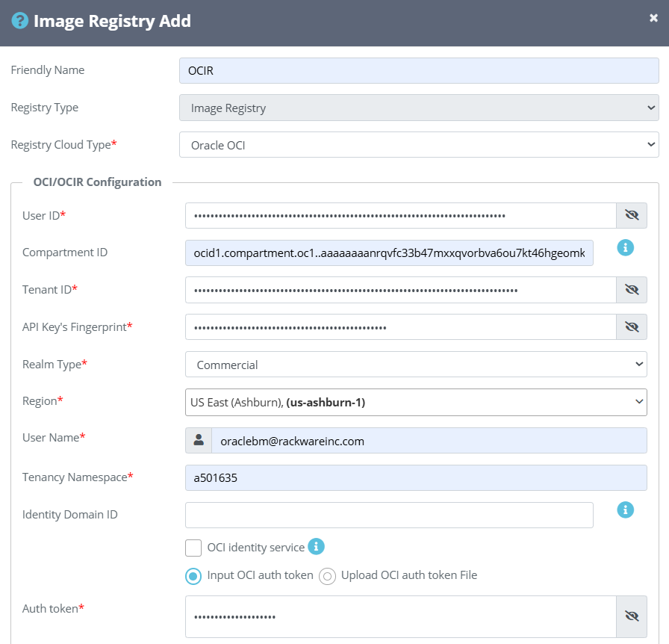The width and height of the screenshot is (669, 644).
Task: Select Input OCI auth token option
Action: pos(193,576)
